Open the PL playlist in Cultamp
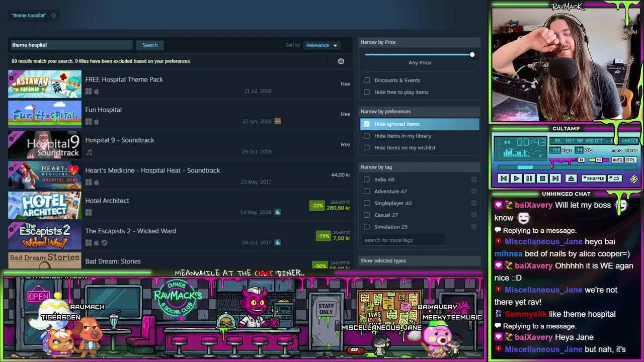644x362 pixels. pos(631,160)
